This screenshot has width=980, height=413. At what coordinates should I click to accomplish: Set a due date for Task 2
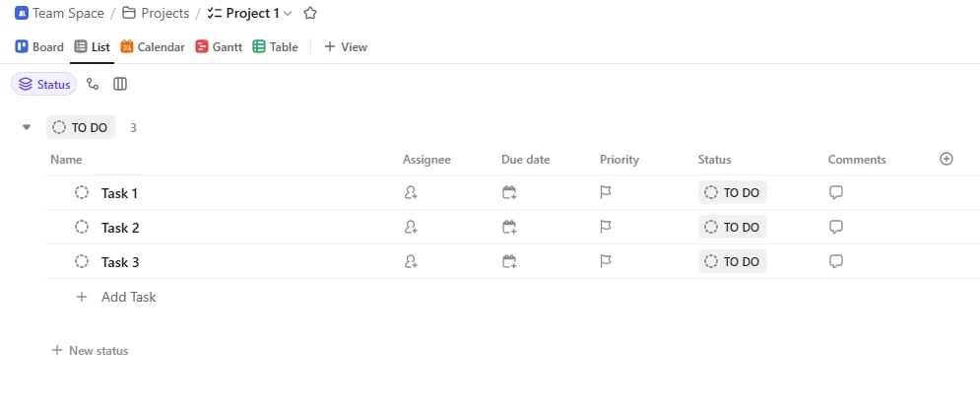click(509, 227)
